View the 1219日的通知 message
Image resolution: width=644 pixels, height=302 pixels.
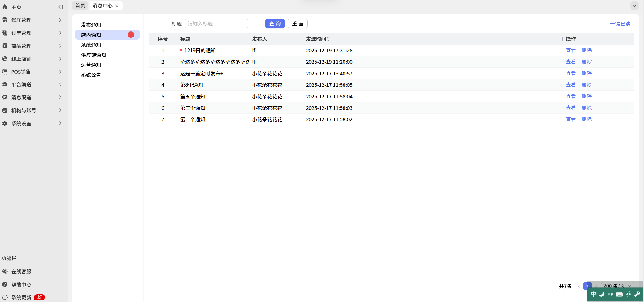point(571,50)
